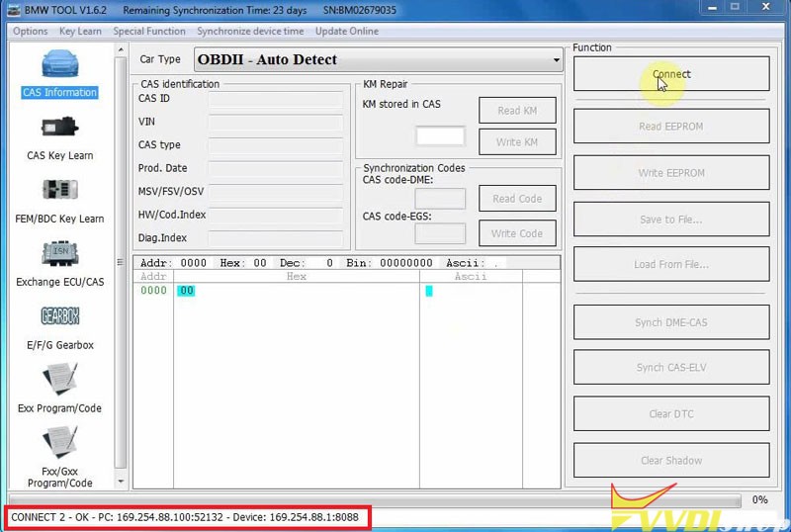
Task: Click the sidebar scroll up arrow
Action: [121, 49]
